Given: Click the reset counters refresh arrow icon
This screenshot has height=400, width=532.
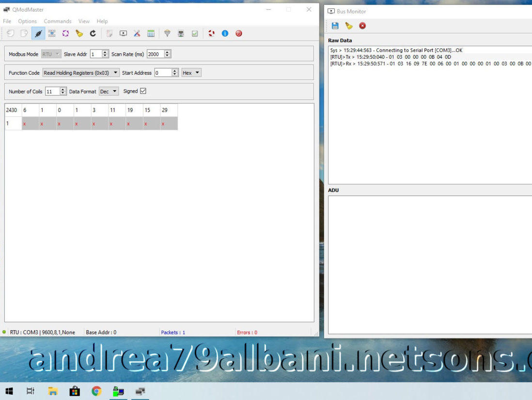Looking at the screenshot, I should (93, 33).
